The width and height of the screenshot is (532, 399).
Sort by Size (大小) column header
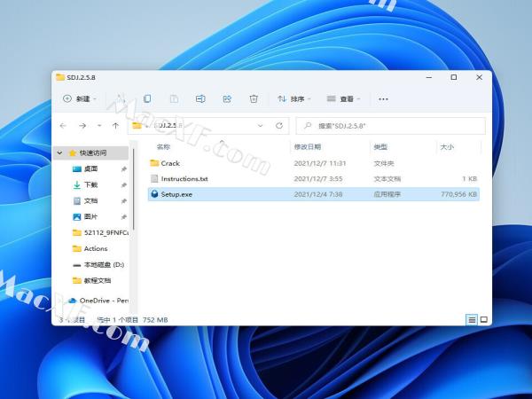tap(447, 147)
